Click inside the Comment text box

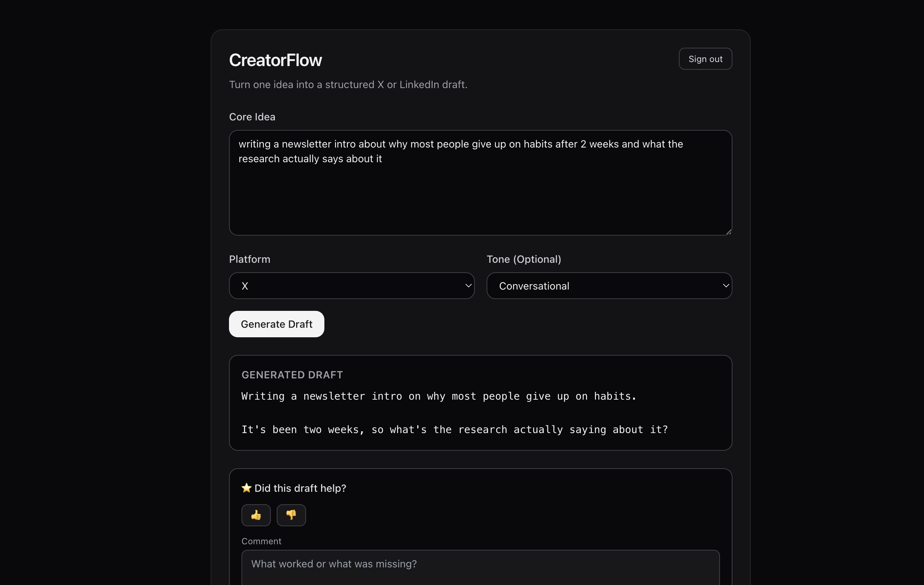coord(480,564)
